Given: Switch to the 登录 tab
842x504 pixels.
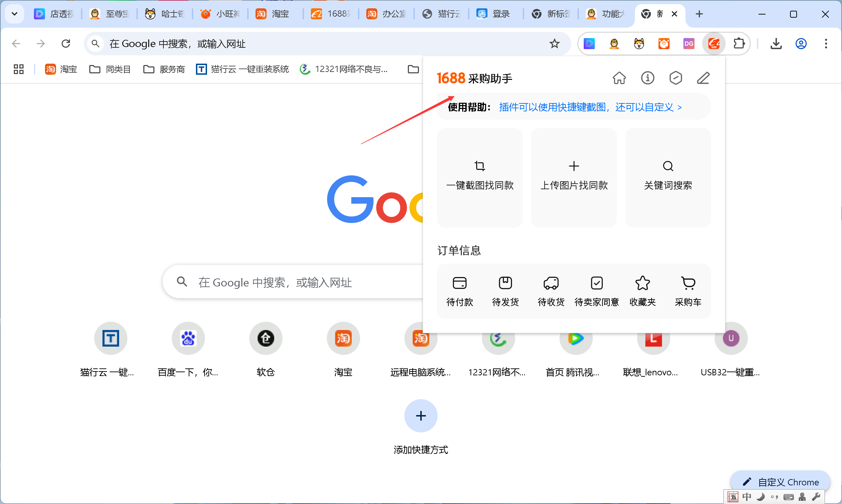Looking at the screenshot, I should (496, 14).
